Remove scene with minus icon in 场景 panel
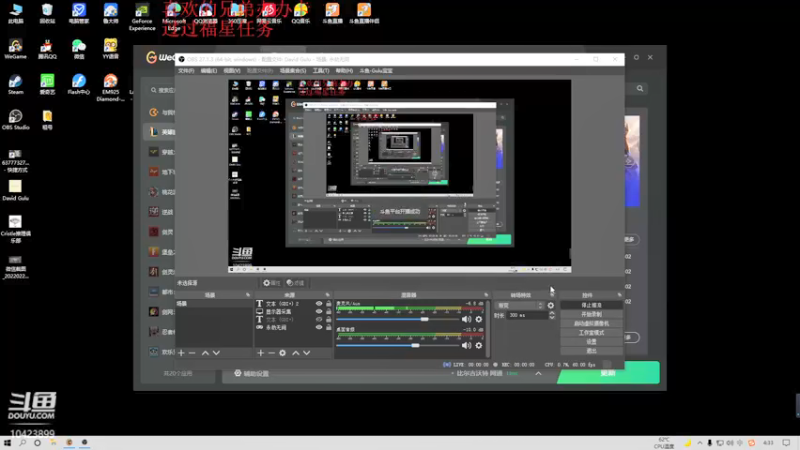 coord(192,353)
